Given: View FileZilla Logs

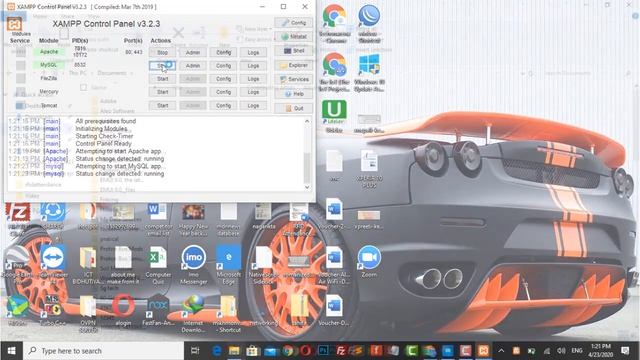Looking at the screenshot, I should coord(253,79).
